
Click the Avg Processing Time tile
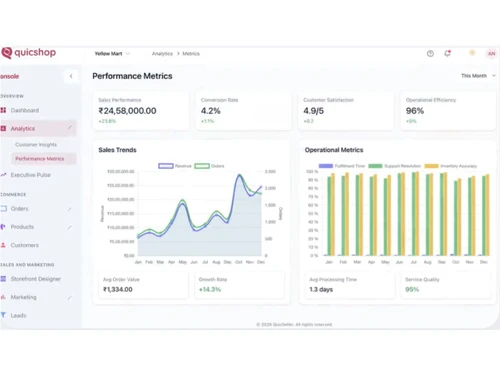[350, 285]
